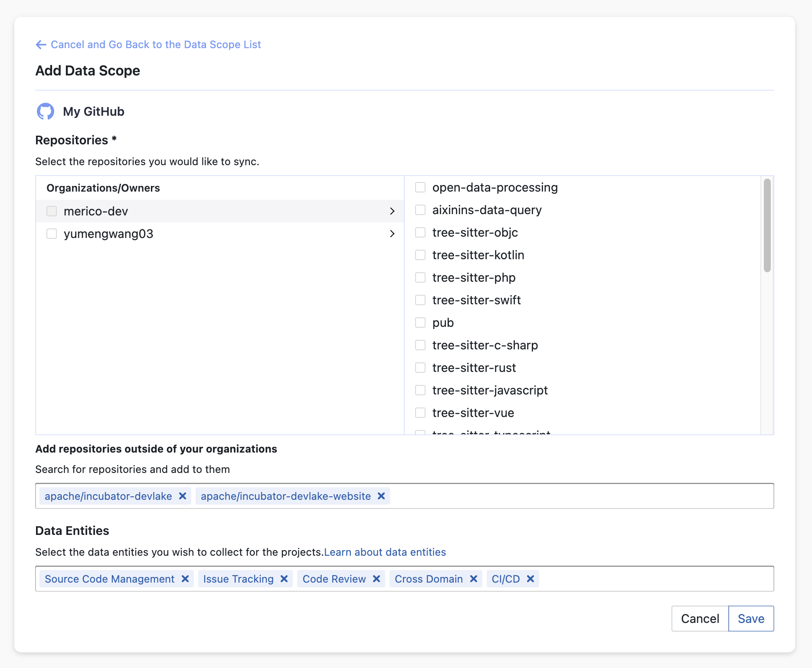Check the yumengwang03 owner checkbox
The image size is (812, 668).
click(x=52, y=234)
